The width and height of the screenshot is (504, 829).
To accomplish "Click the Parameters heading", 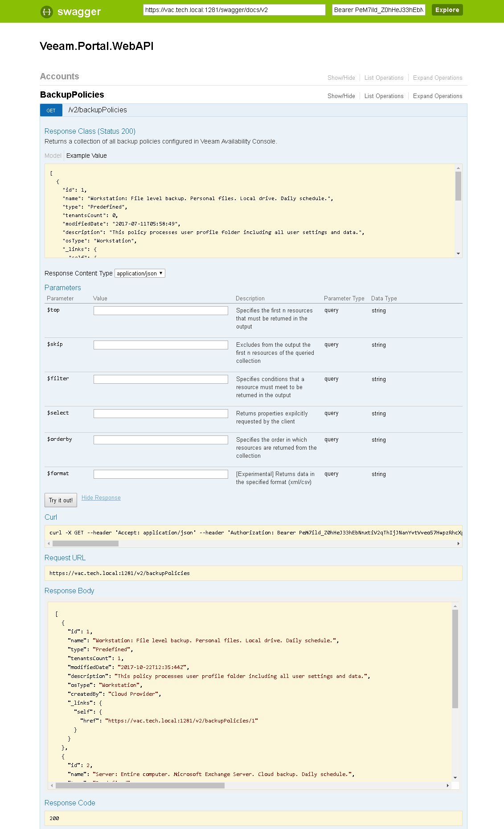I will point(63,287).
